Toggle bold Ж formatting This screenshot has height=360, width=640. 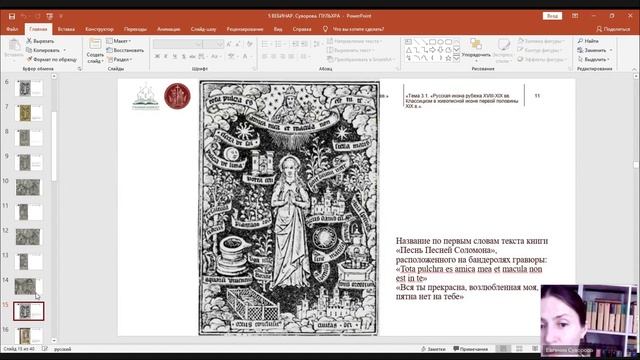pos(157,56)
